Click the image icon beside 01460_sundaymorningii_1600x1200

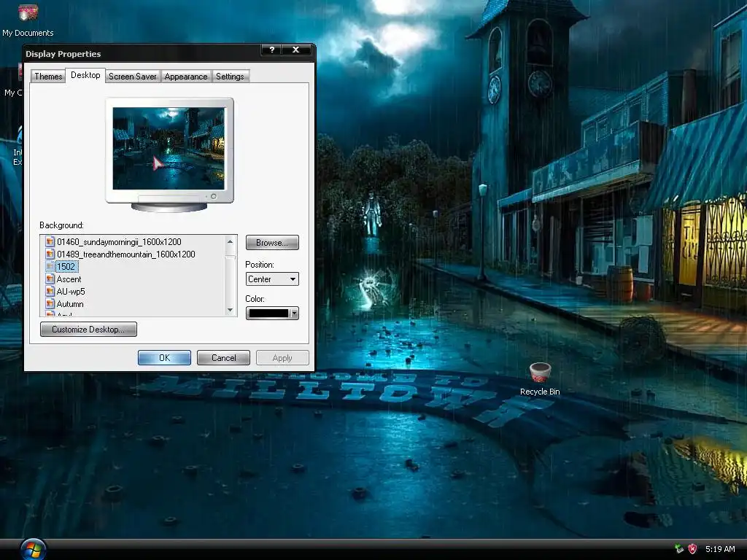point(50,242)
